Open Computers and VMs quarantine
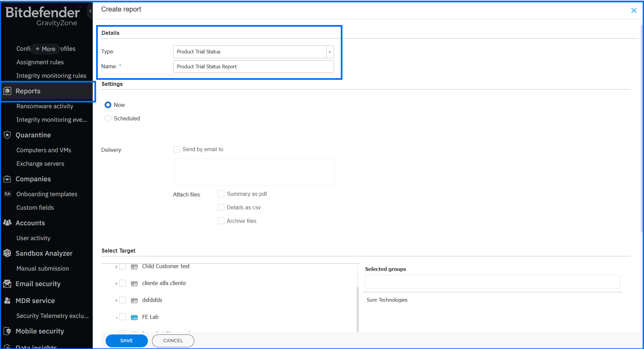644x349 pixels. click(x=44, y=150)
